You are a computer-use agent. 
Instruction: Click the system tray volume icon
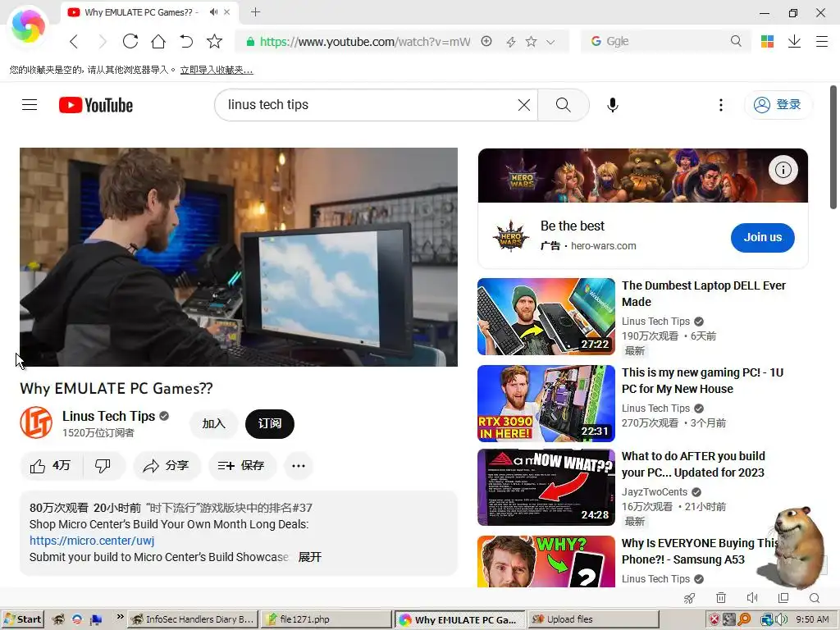[782, 620]
